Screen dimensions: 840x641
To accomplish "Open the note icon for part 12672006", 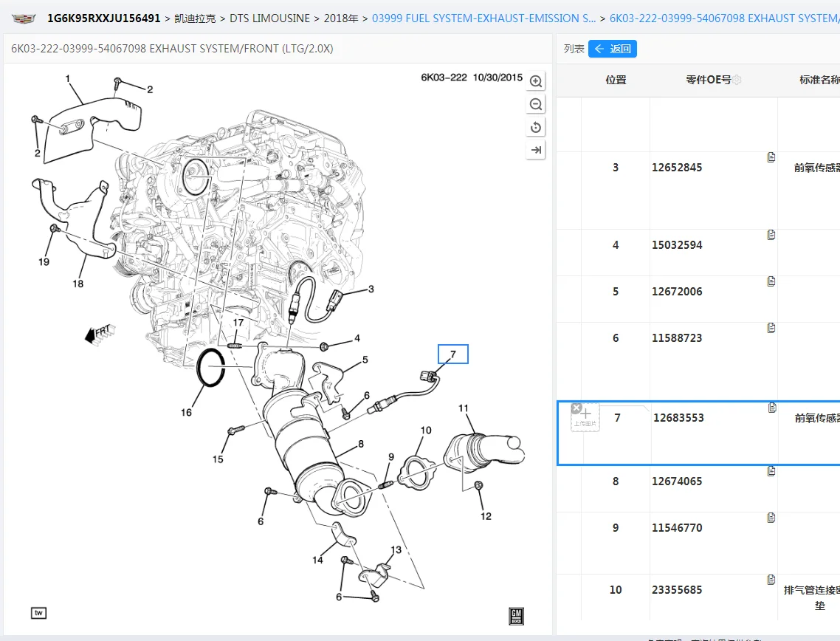I will (771, 281).
